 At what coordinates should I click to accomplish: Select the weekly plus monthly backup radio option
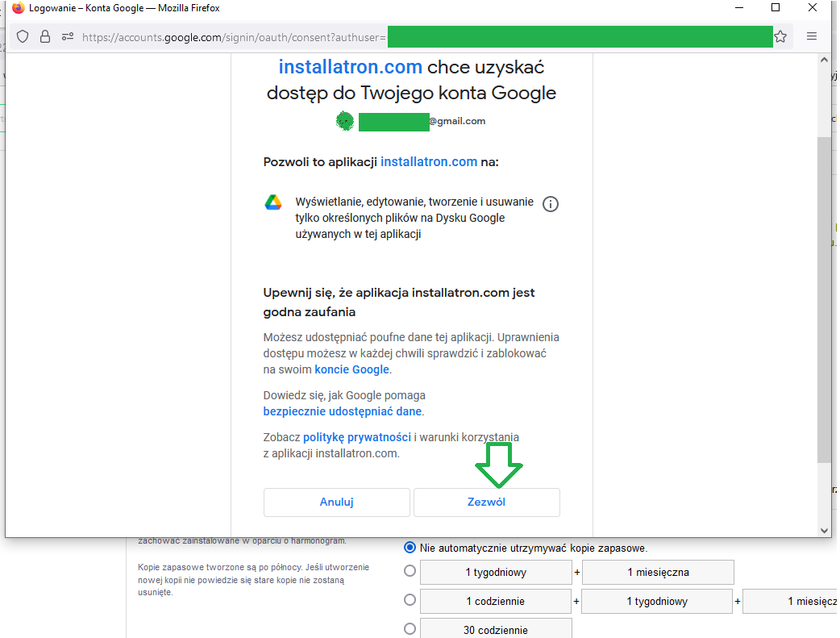[410, 570]
